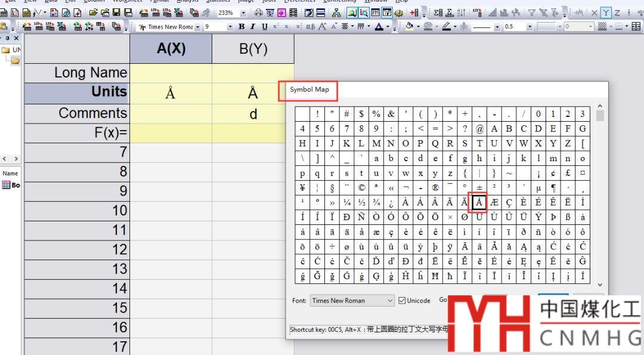Apply superscript formatting

(275, 27)
